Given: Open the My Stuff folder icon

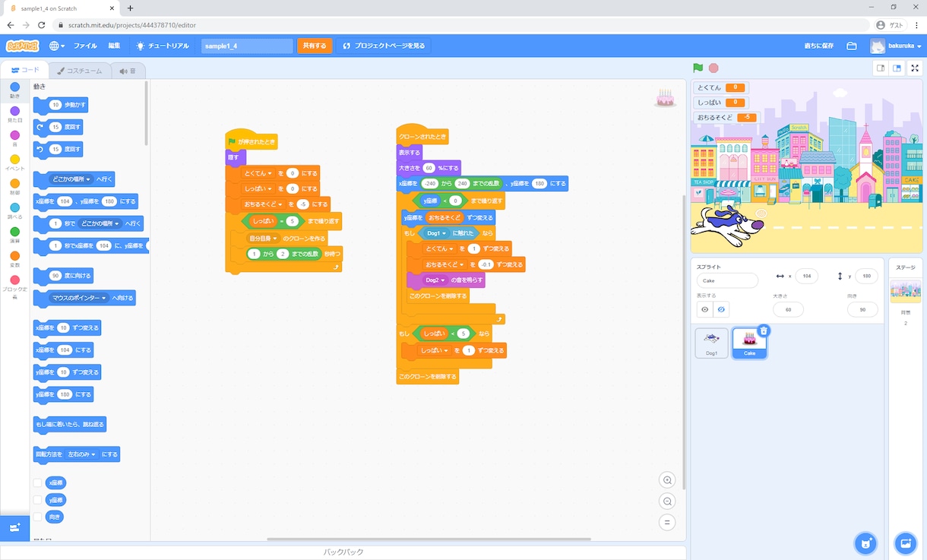Looking at the screenshot, I should pos(852,46).
